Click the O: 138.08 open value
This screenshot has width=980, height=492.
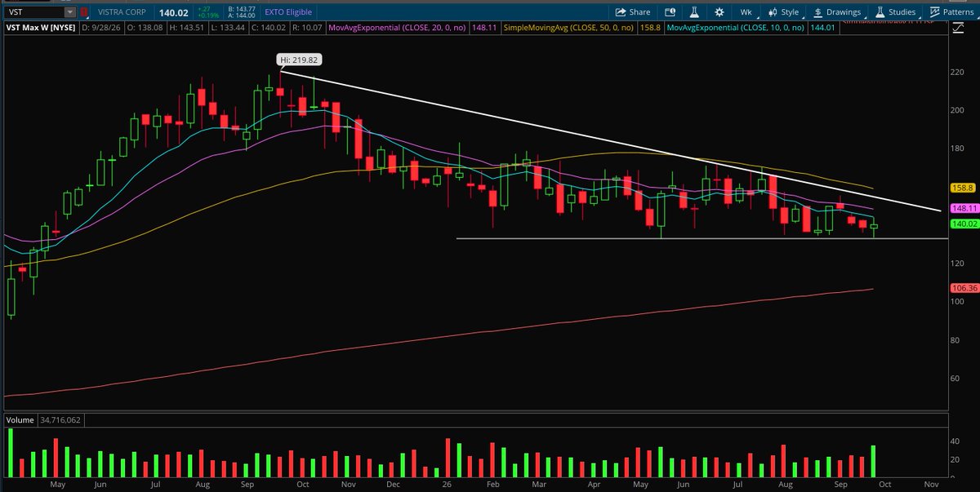(x=146, y=28)
